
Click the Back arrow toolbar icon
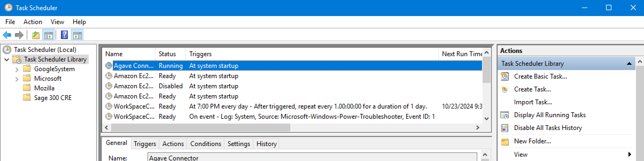(7, 35)
